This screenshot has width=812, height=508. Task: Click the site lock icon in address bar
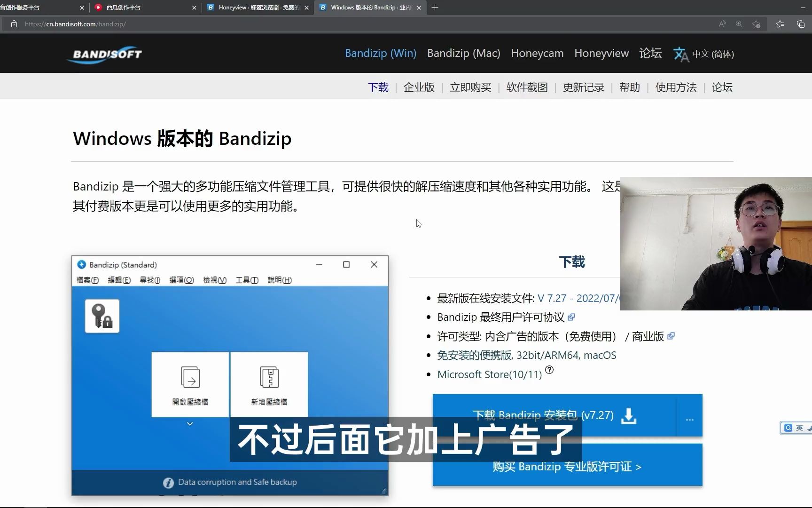click(x=14, y=24)
